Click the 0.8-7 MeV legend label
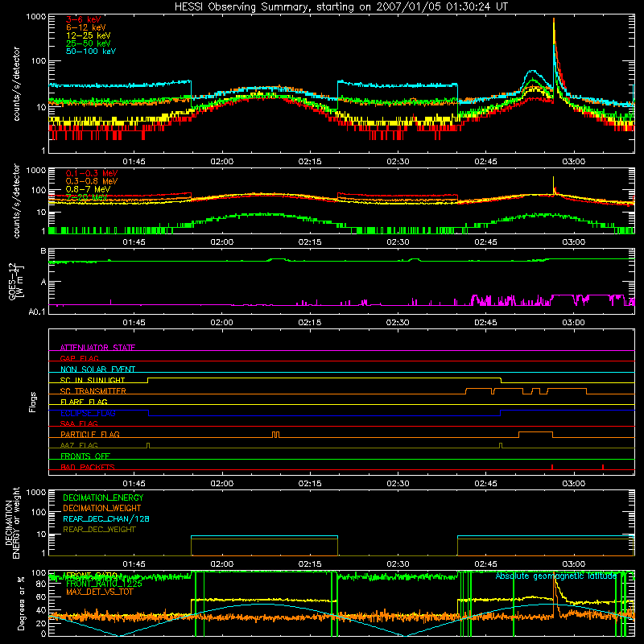The image size is (644, 644). coord(88,189)
